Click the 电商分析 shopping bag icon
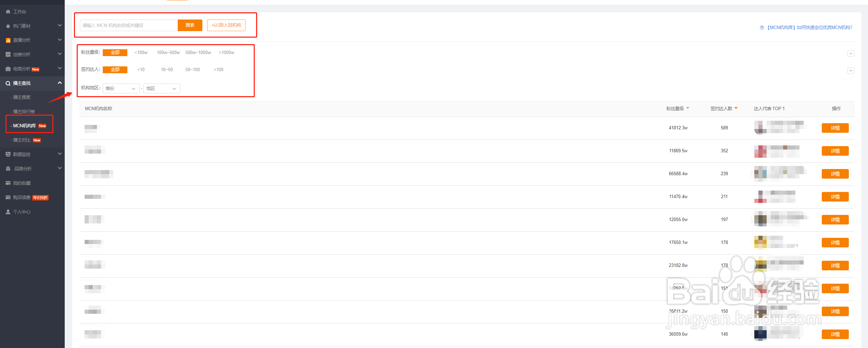 pos(8,69)
